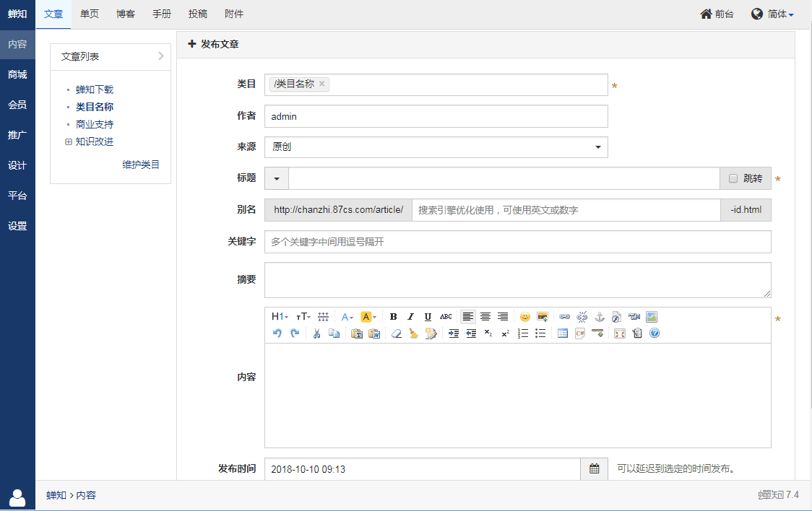Viewport: 812px width, 511px height.
Task: Click the undo arrow in editor
Action: click(x=277, y=333)
